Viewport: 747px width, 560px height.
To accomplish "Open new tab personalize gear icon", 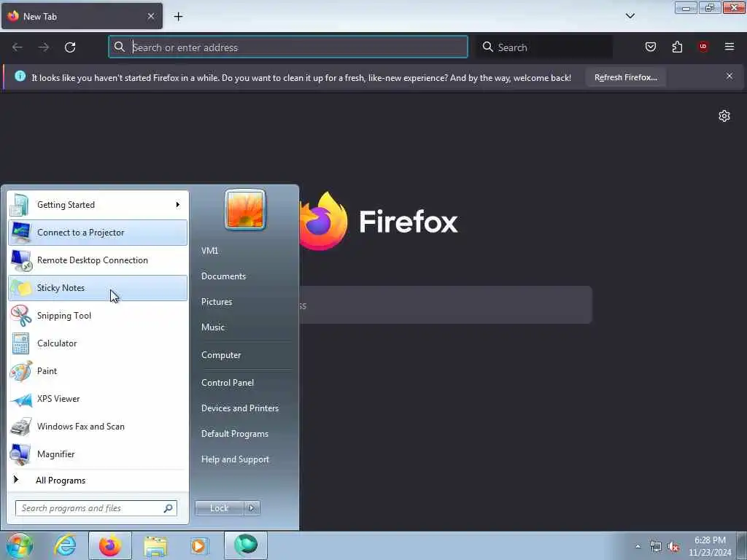I will point(724,116).
